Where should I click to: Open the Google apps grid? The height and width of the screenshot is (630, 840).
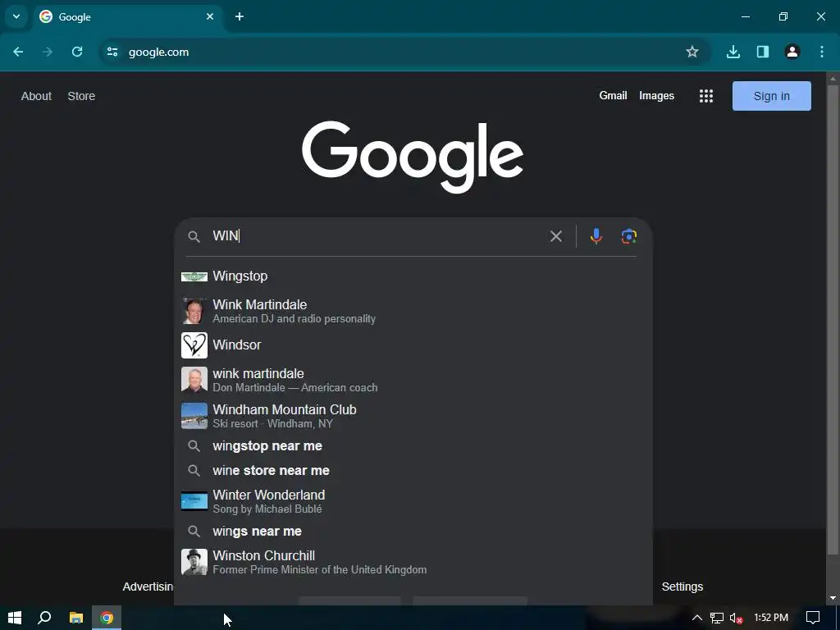(x=706, y=96)
